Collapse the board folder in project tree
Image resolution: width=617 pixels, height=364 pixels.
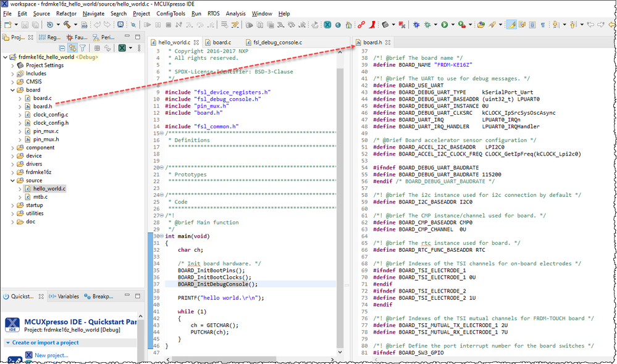click(x=12, y=90)
